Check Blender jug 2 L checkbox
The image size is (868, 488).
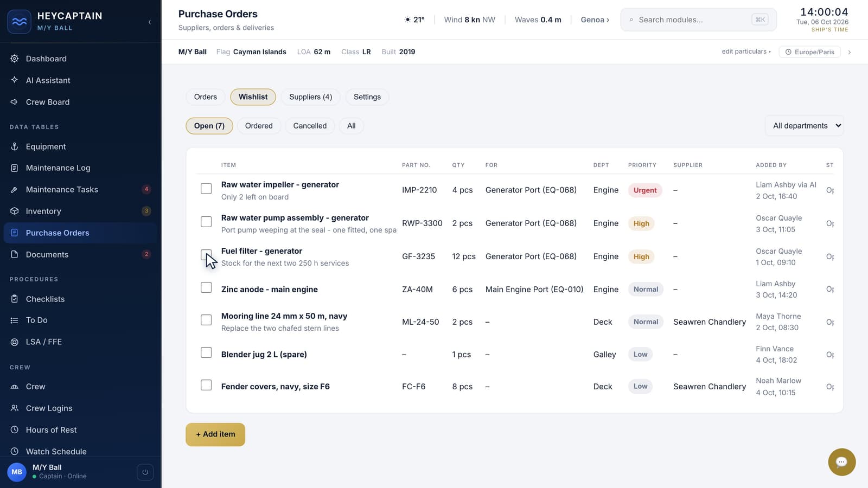point(206,352)
